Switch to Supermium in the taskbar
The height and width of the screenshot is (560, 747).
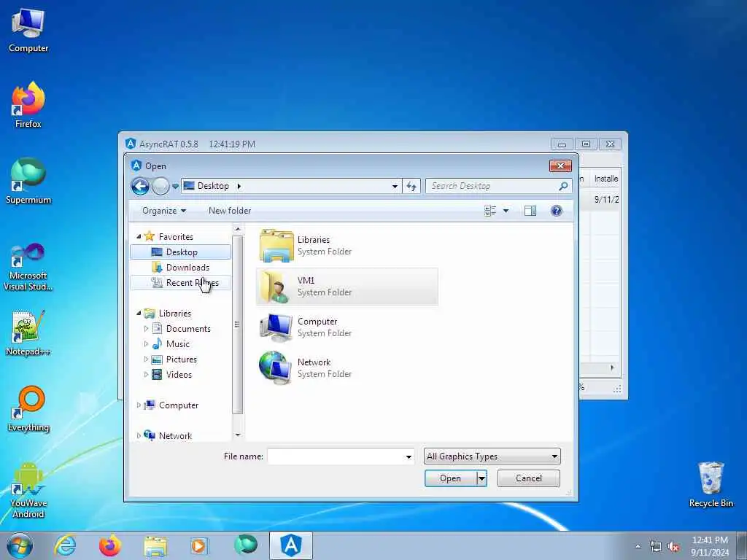pos(246,545)
